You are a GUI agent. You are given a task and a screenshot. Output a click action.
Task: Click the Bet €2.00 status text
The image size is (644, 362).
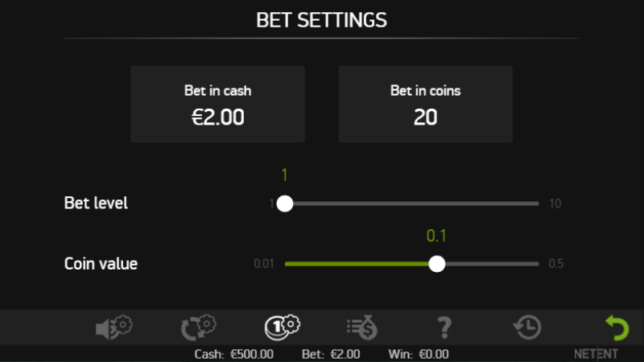[x=331, y=354]
